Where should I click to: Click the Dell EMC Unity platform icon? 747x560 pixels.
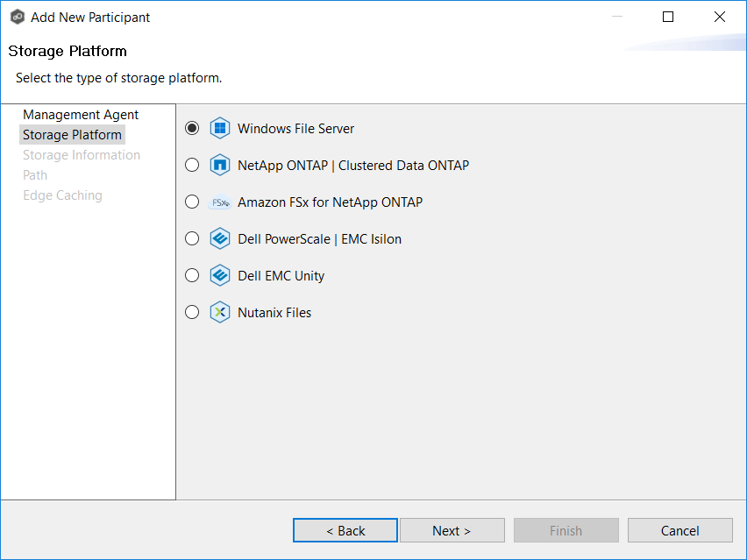click(220, 276)
